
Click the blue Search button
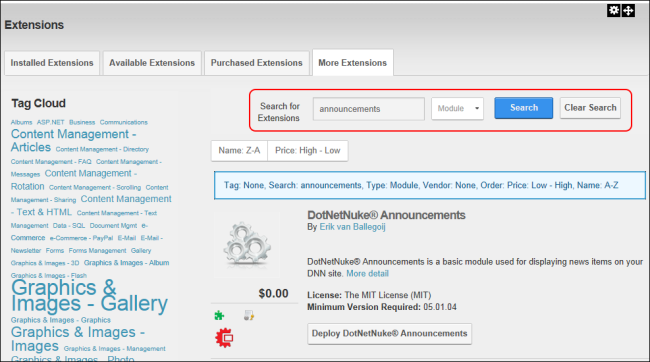click(524, 108)
